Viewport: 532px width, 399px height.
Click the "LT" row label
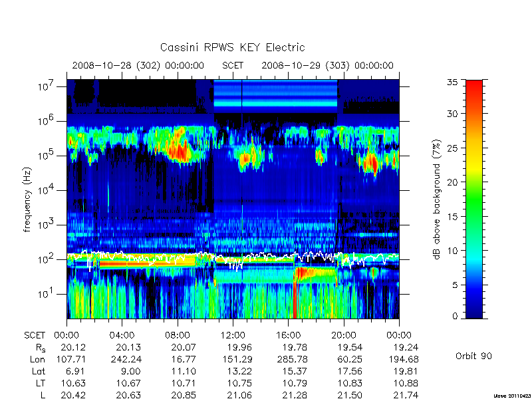(41, 383)
